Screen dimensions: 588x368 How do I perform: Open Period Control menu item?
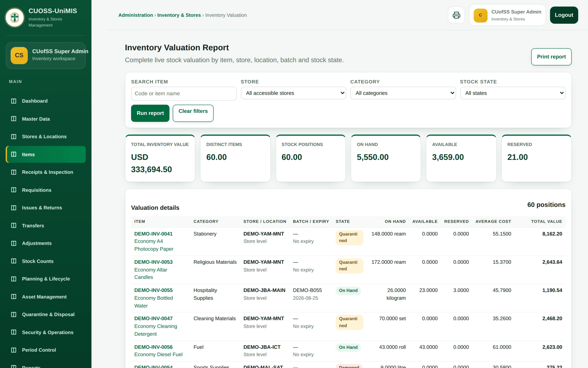pos(46,350)
